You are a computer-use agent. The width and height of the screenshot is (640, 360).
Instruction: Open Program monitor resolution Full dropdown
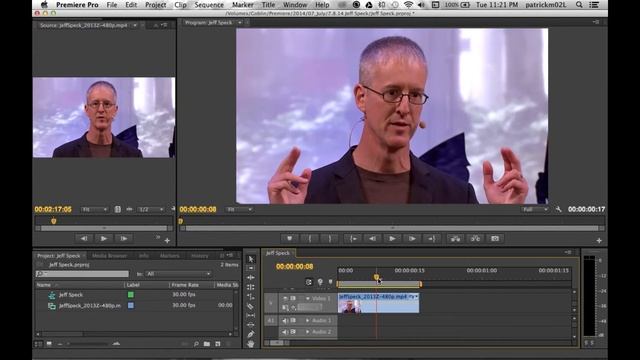point(535,209)
